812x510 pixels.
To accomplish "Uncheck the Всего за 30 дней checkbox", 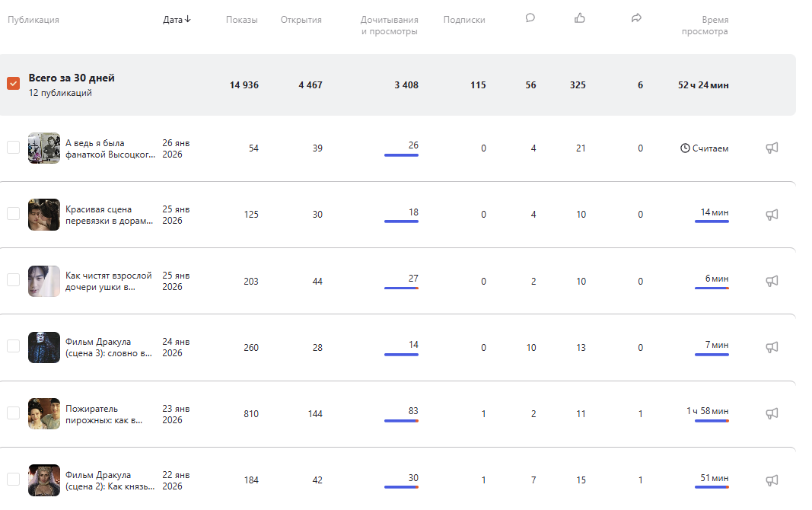I will click(13, 84).
